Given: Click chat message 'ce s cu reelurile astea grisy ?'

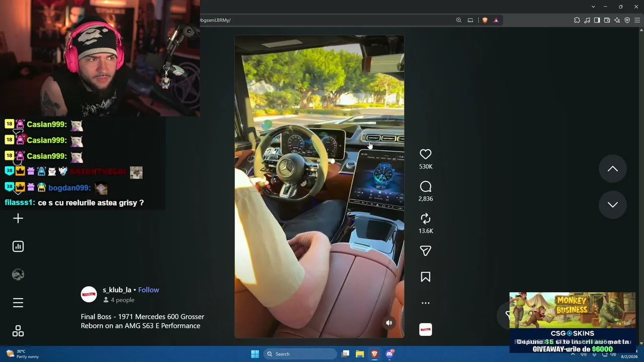Looking at the screenshot, I should [x=91, y=203].
